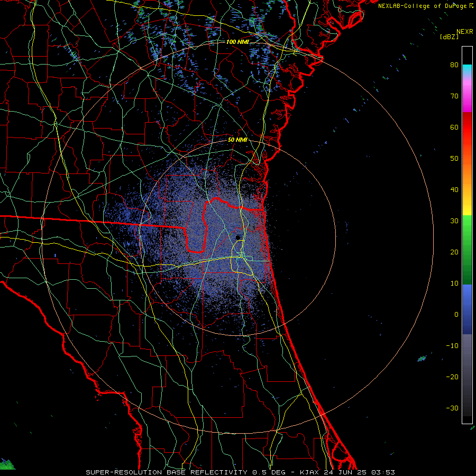Click the 0.5 DEG elevation angle text
The image size is (476, 476).
point(269,472)
